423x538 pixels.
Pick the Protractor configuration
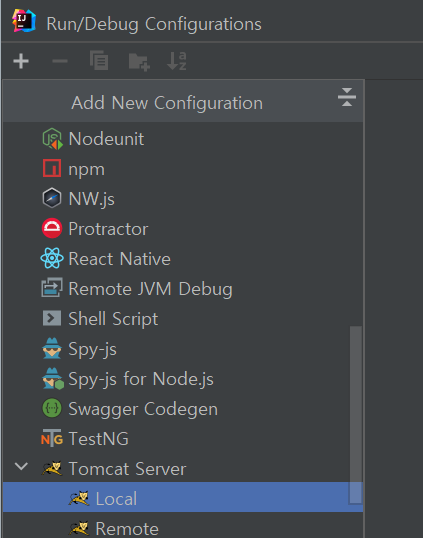(183, 229)
